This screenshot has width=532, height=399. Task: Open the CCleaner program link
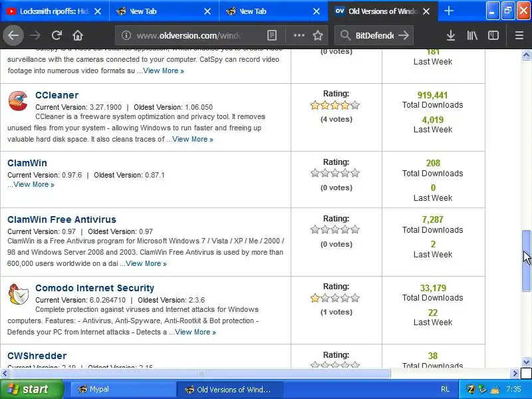pyautogui.click(x=57, y=95)
